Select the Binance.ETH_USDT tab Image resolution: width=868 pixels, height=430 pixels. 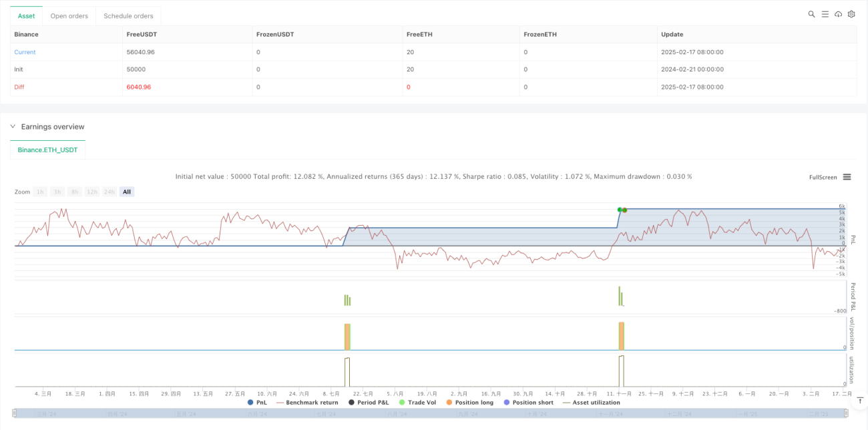(x=48, y=150)
